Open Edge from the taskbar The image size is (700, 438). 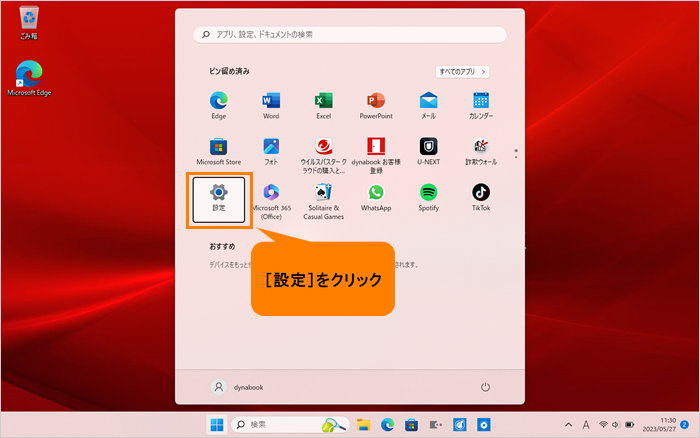point(387,425)
